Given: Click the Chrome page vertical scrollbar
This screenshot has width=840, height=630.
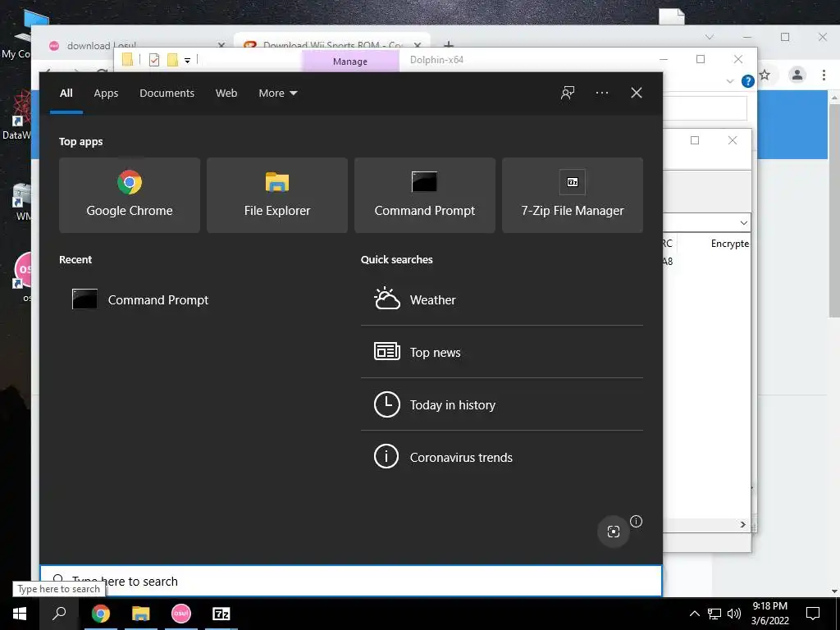Looking at the screenshot, I should click(x=834, y=210).
